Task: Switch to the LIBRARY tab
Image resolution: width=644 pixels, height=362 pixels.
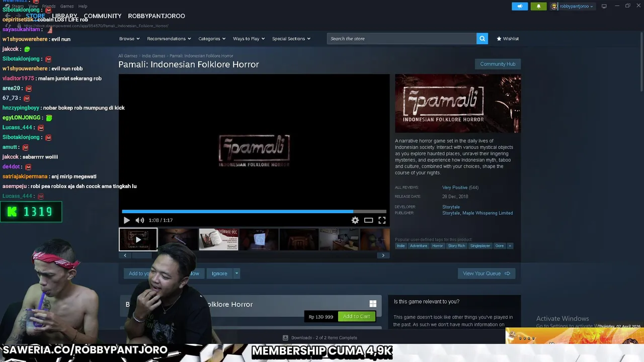Action: 64,16
